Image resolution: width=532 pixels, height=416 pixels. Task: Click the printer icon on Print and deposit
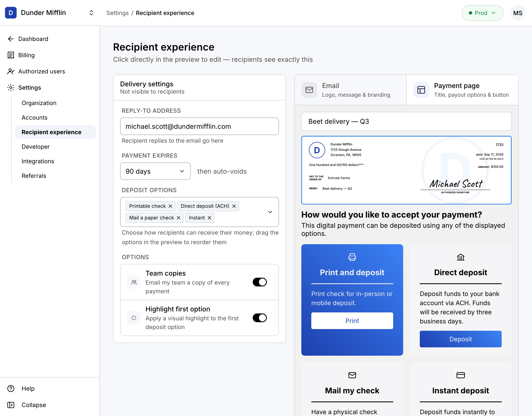[x=352, y=257]
